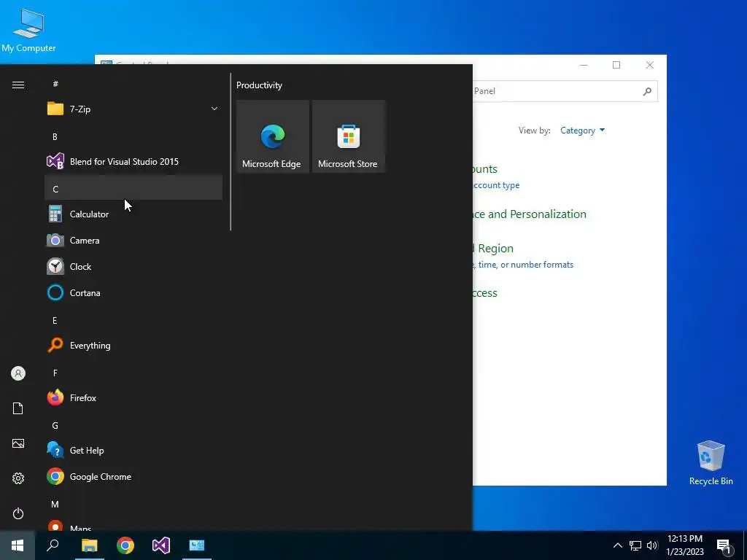747x560 pixels.
Task: Select the Recycle Bin desktop icon
Action: 711,463
